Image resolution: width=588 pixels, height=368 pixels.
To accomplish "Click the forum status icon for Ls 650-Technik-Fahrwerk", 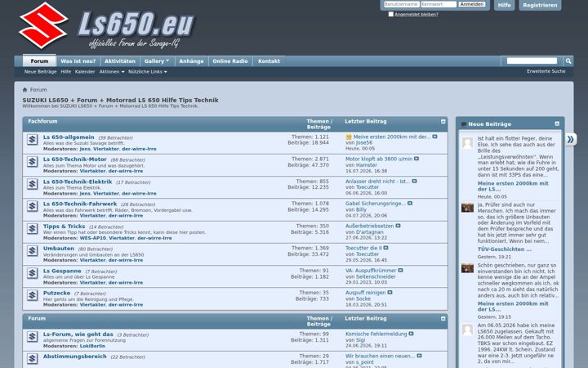I will [32, 206].
